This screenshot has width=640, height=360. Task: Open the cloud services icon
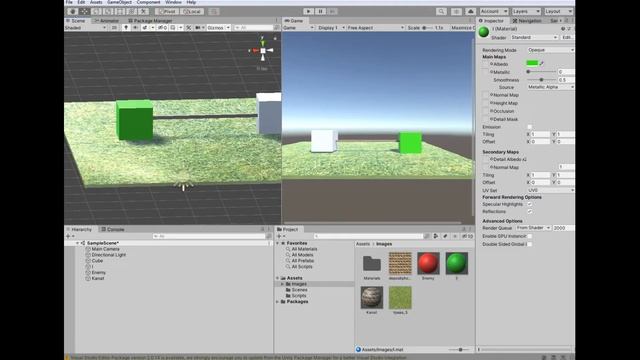470,11
